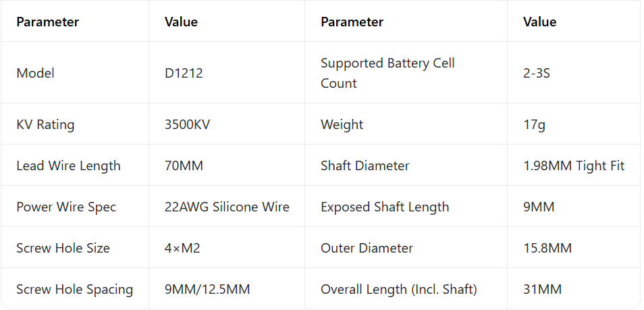Click Supported Battery Cell Count label

387,73
